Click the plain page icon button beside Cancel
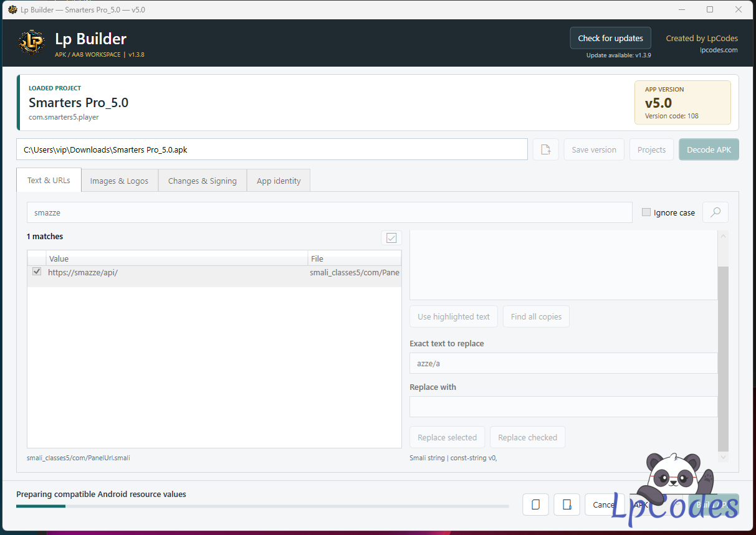Screen dimensions: 756x535 tap(535, 504)
